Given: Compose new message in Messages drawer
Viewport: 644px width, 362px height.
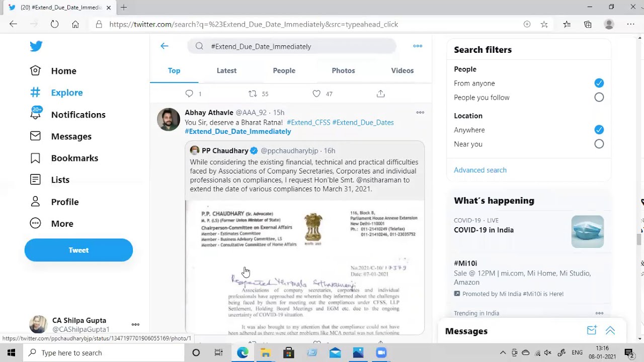Looking at the screenshot, I should click(x=592, y=330).
